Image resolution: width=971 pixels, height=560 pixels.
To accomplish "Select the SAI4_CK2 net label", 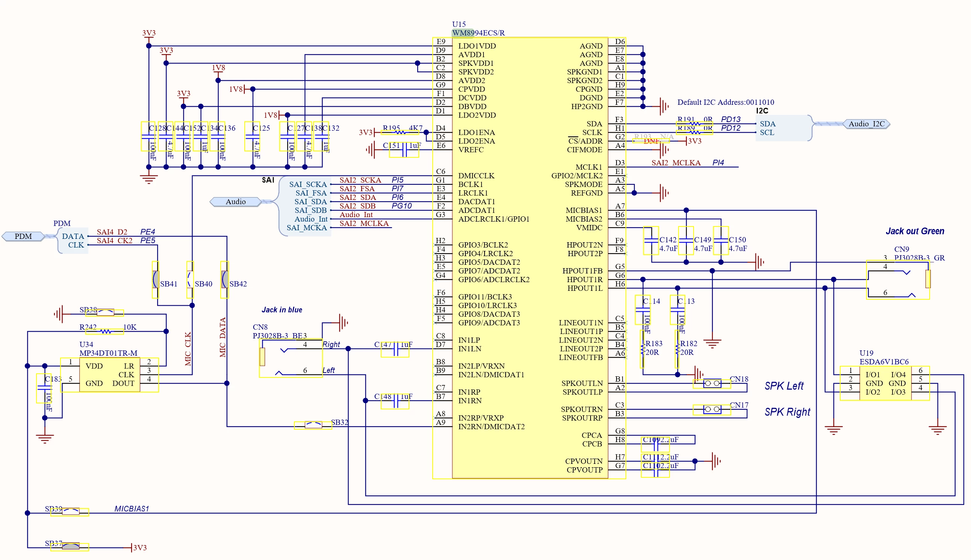I will click(x=114, y=241).
